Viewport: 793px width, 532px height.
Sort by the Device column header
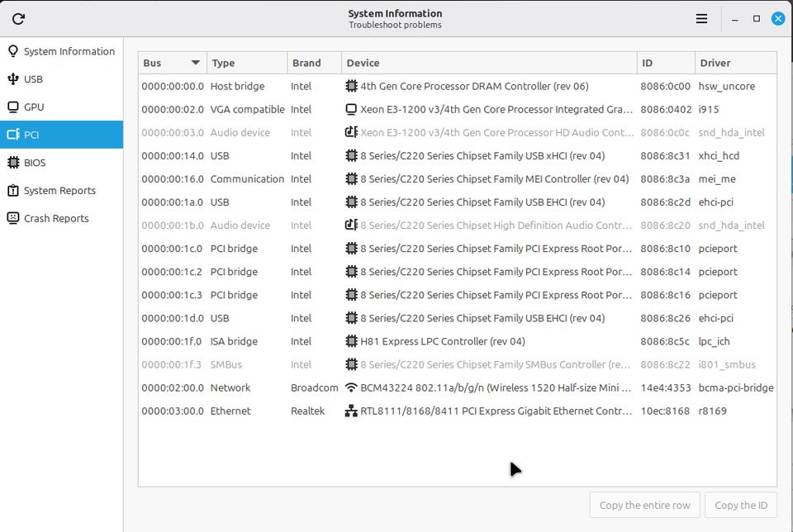(489, 63)
